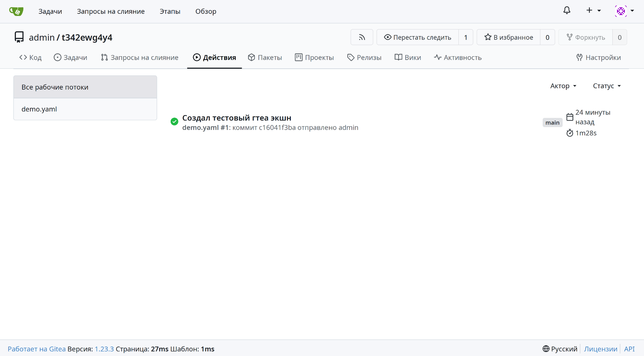644x356 pixels.
Task: Switch to the Проекты tab
Action: [314, 58]
